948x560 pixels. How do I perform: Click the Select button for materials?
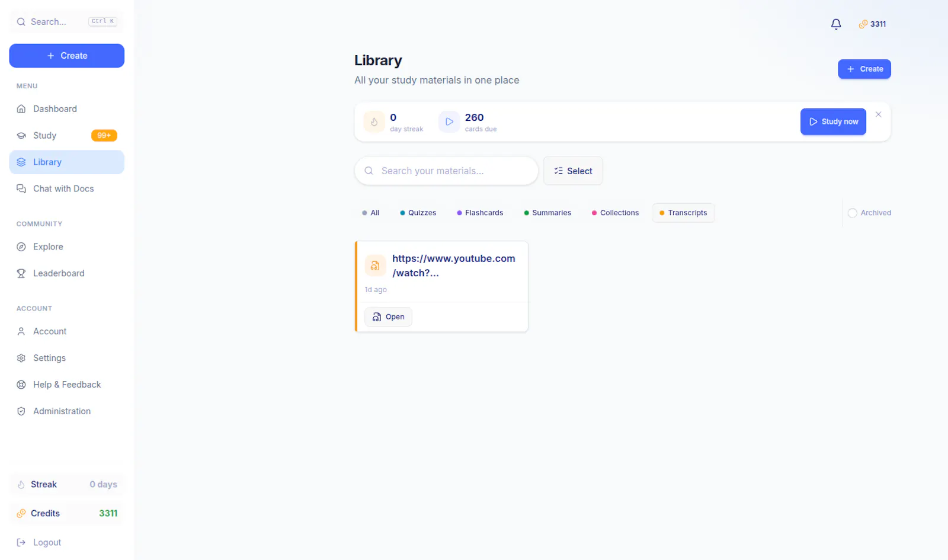pyautogui.click(x=573, y=171)
